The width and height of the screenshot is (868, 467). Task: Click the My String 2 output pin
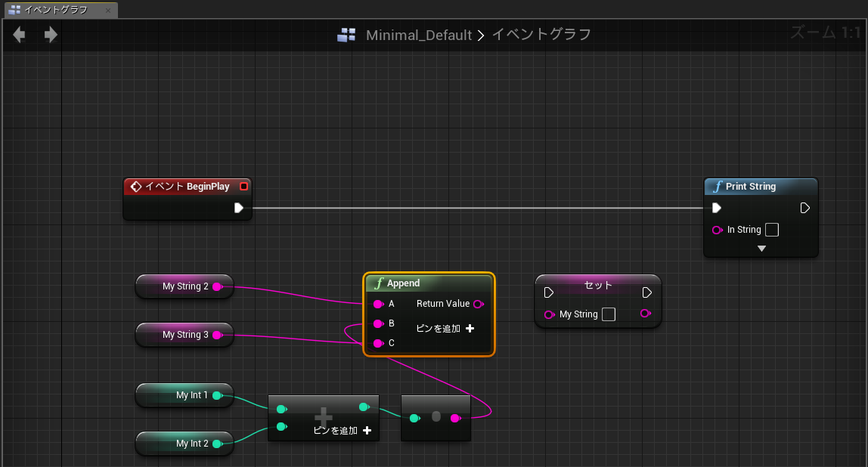point(218,286)
